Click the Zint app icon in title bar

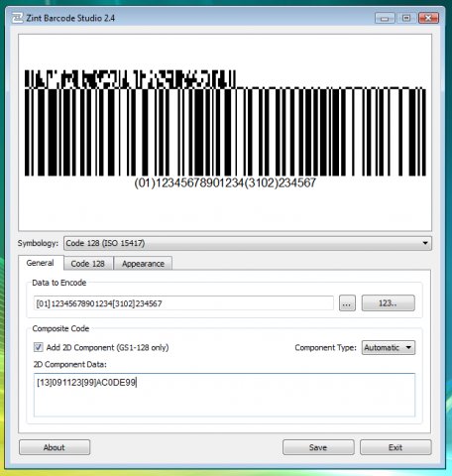[18, 18]
